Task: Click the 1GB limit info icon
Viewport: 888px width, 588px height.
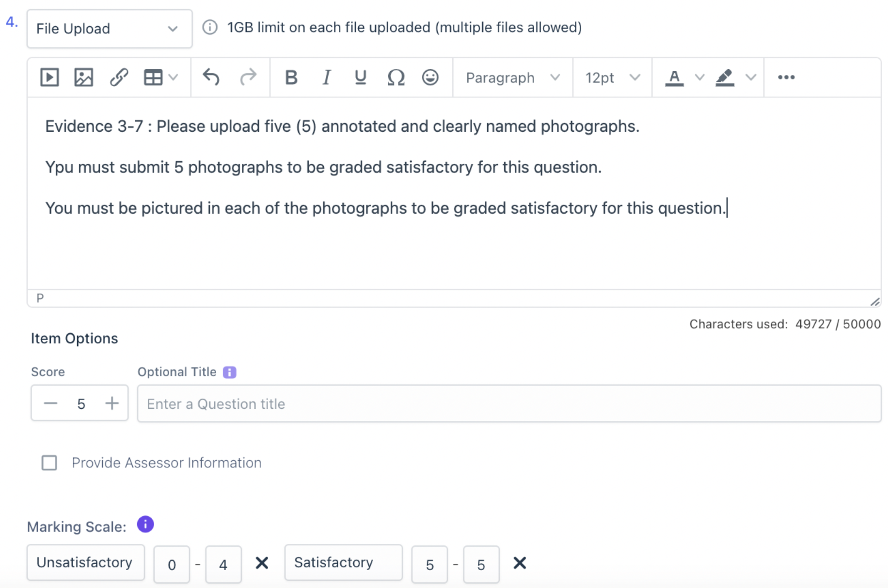Action: (210, 27)
